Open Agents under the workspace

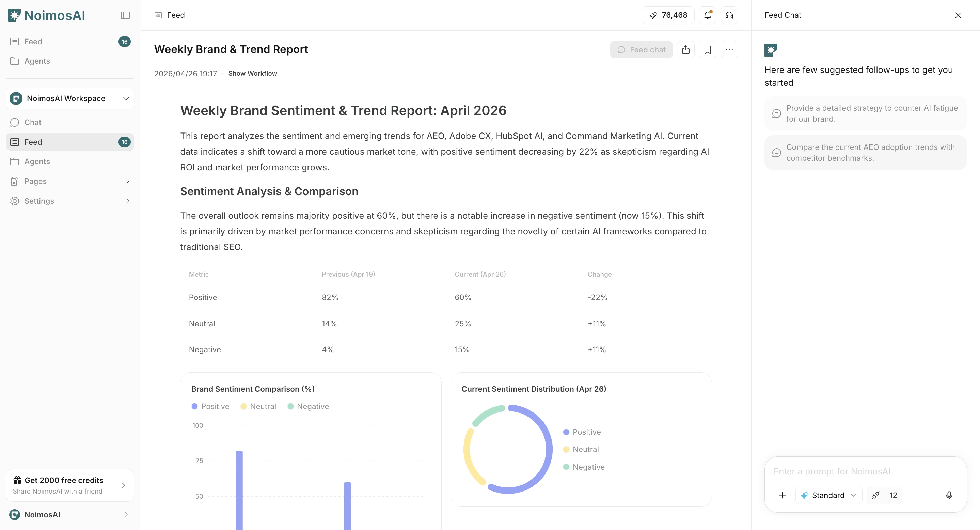point(70,161)
